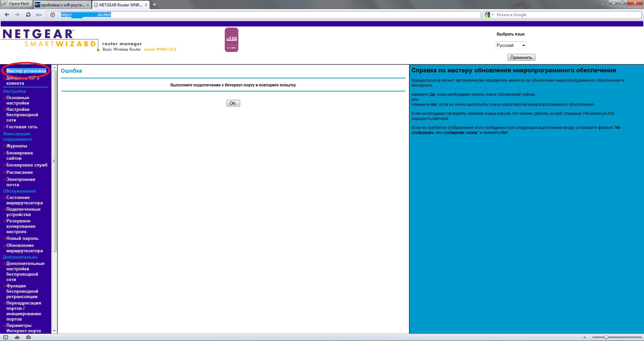644x341 pixels.
Task: Click the globe site-info badge in address bar
Action: pyautogui.click(x=53, y=15)
